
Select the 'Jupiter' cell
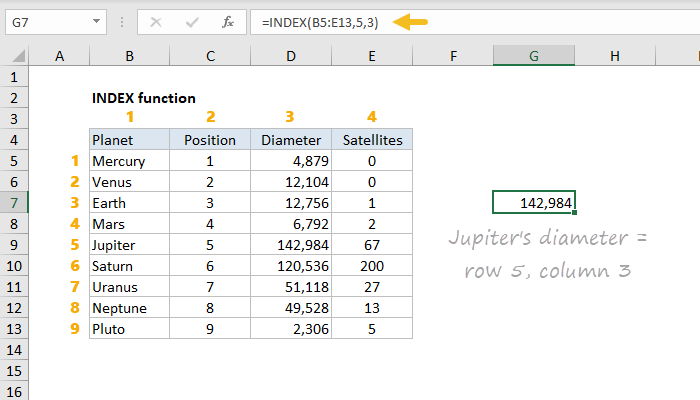(129, 245)
